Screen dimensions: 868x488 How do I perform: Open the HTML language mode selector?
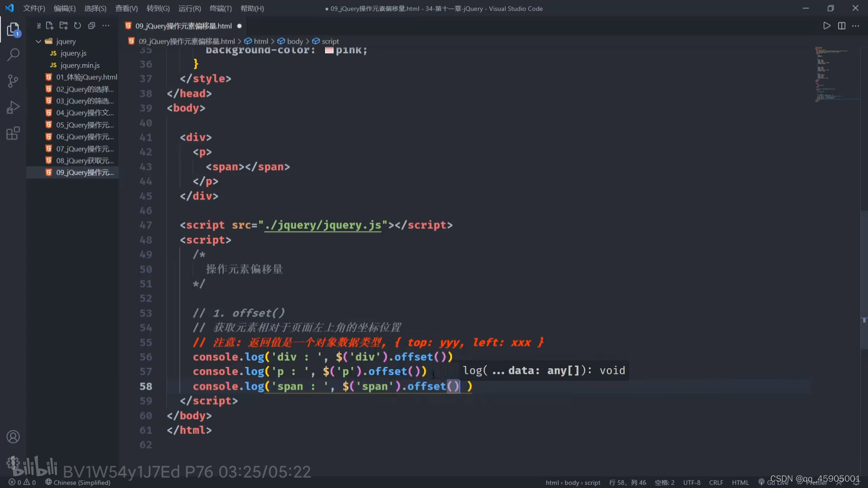click(740, 483)
